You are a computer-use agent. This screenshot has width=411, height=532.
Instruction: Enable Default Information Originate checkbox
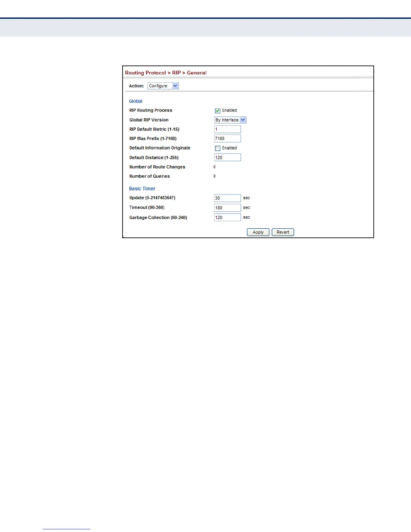[x=218, y=148]
